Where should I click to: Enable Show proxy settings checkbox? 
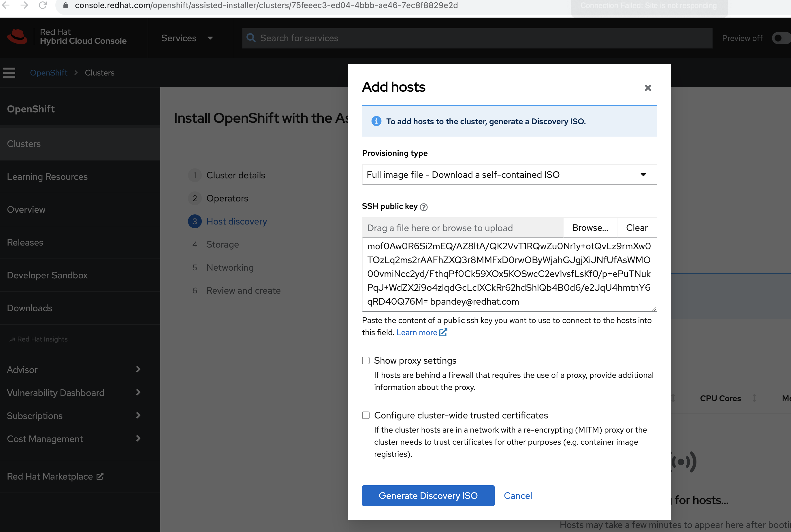[366, 360]
